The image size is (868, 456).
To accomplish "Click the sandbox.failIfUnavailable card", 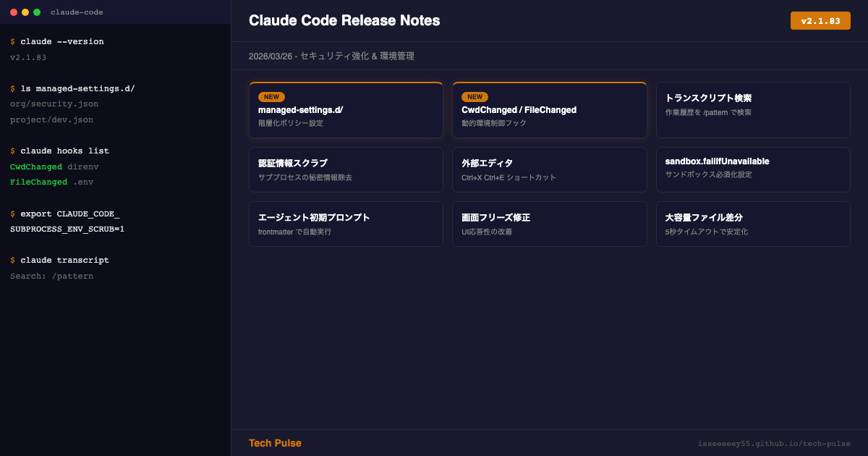I will (752, 170).
